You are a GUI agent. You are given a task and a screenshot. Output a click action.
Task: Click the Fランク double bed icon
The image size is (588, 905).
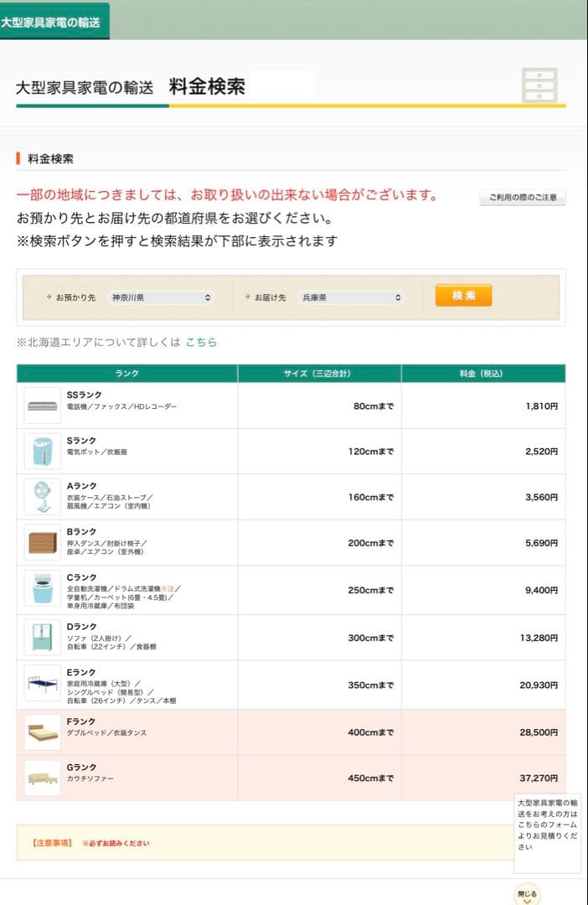click(x=42, y=732)
